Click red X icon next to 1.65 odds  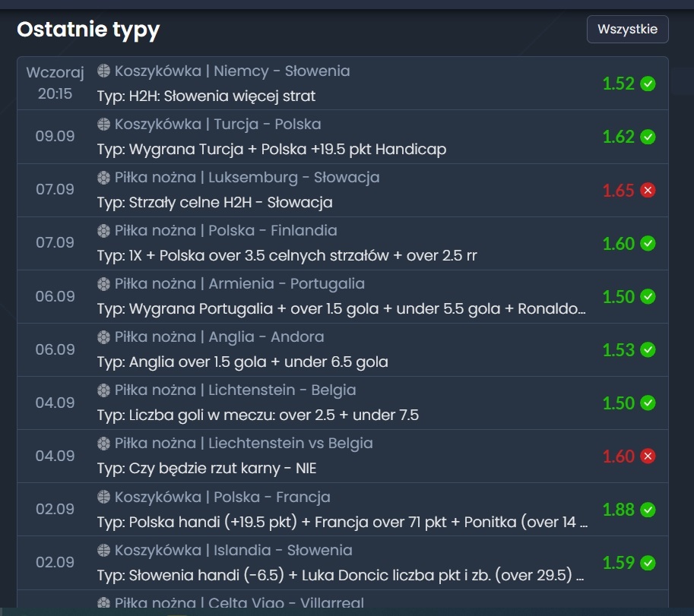click(648, 191)
